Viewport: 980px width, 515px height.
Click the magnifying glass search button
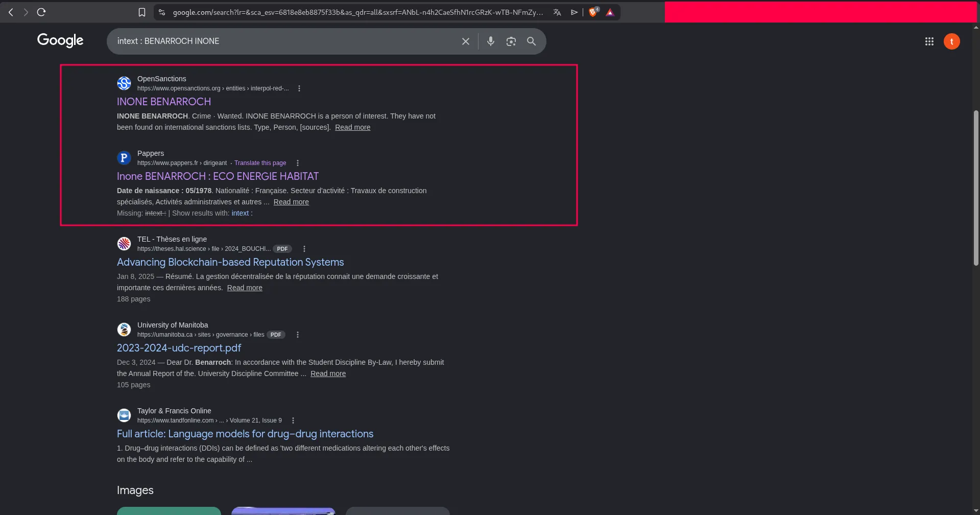click(531, 41)
